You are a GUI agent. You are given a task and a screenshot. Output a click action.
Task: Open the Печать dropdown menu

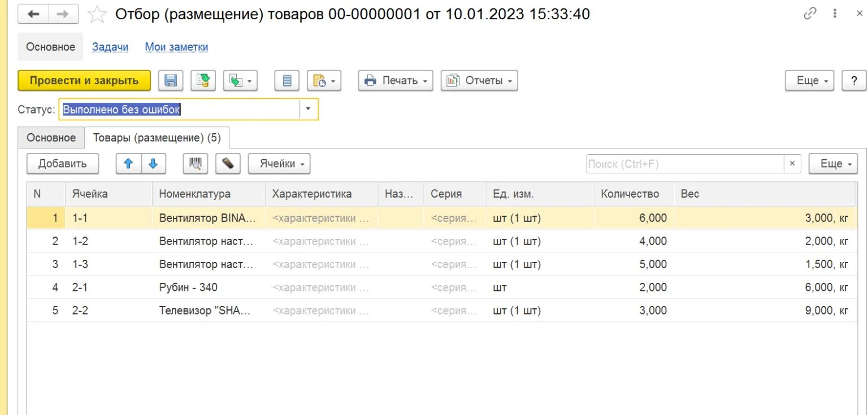(396, 81)
